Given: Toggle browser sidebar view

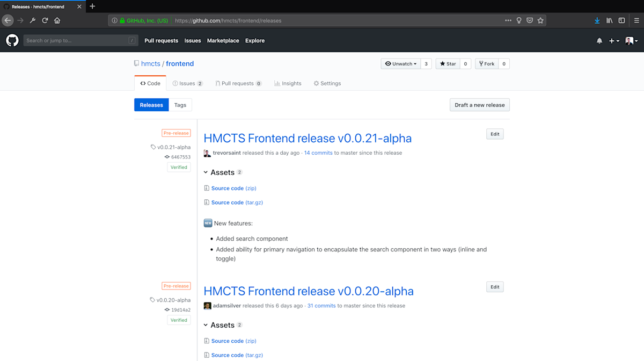Looking at the screenshot, I should click(621, 20).
